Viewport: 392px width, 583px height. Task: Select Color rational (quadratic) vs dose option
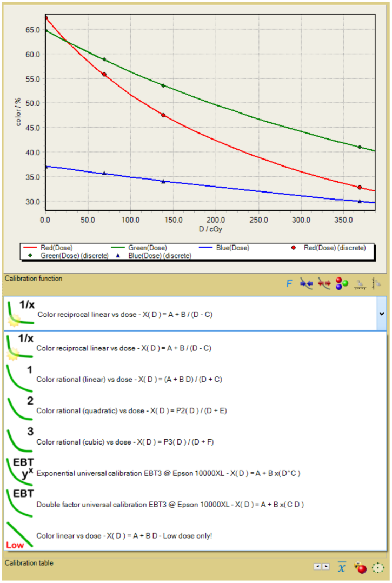click(195, 410)
